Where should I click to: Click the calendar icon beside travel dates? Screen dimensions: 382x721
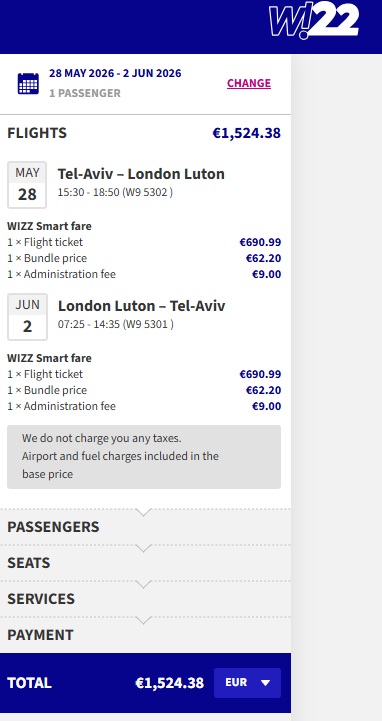pyautogui.click(x=28, y=83)
